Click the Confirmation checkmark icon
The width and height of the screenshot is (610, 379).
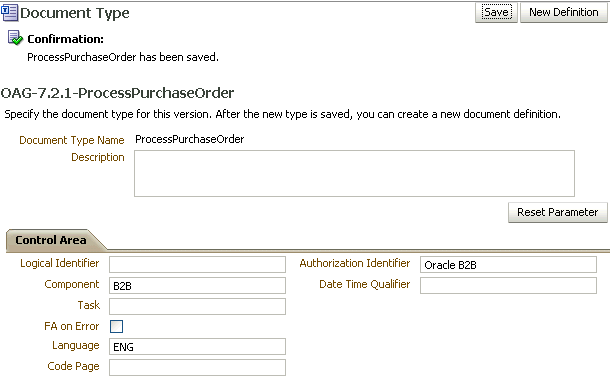tap(15, 38)
